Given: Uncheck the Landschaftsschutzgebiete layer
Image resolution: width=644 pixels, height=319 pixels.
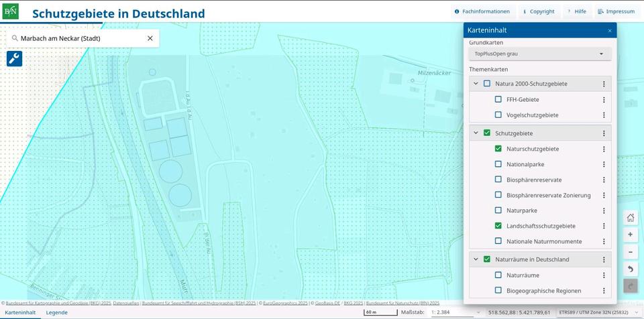Looking at the screenshot, I should coord(498,226).
